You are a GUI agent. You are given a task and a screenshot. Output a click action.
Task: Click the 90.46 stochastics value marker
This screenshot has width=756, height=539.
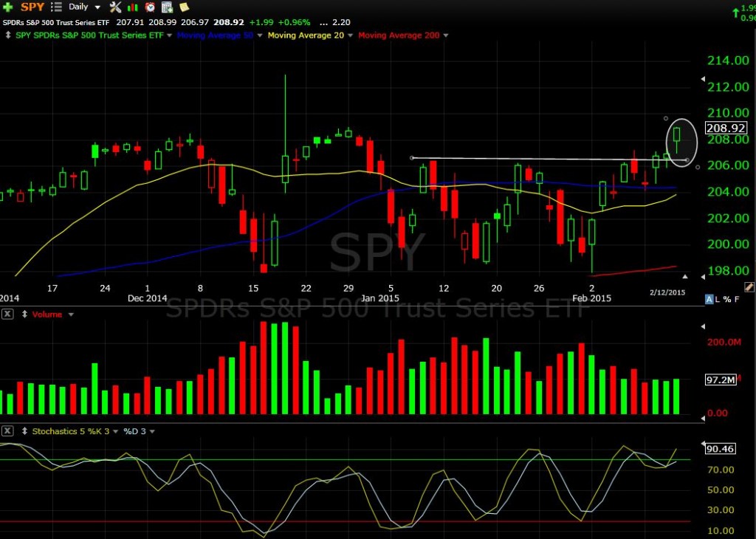coord(720,449)
